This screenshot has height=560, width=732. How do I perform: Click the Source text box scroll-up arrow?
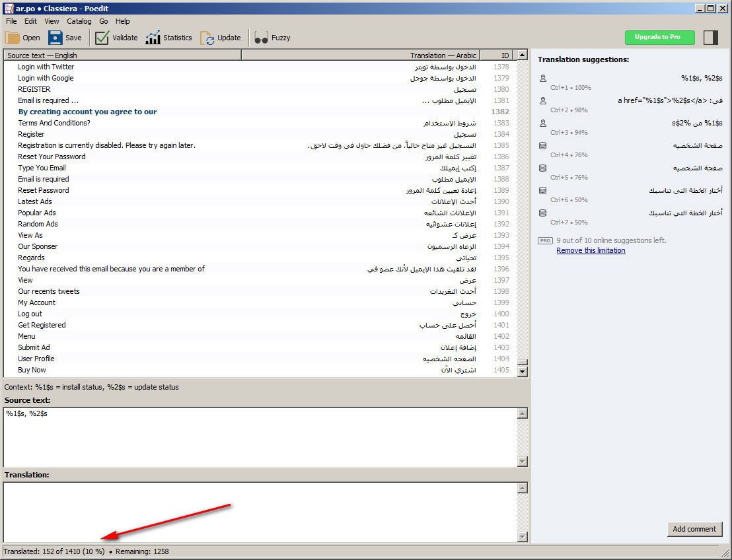tap(523, 413)
